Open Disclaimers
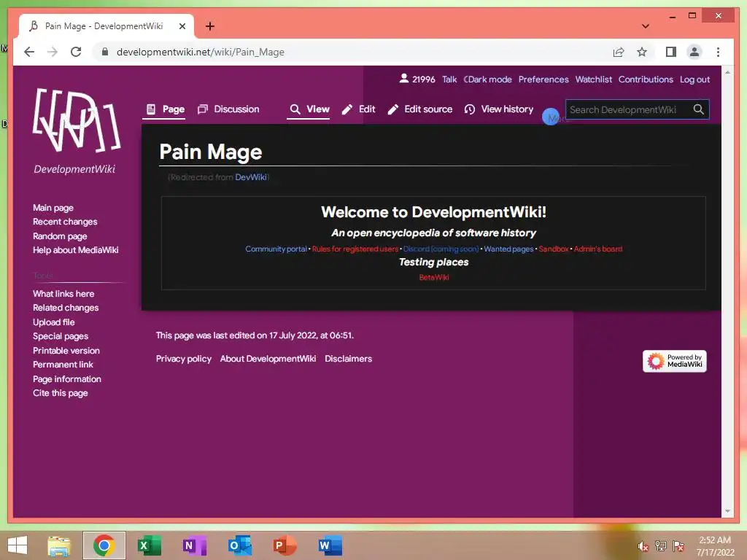This screenshot has height=560, width=747. [x=348, y=359]
